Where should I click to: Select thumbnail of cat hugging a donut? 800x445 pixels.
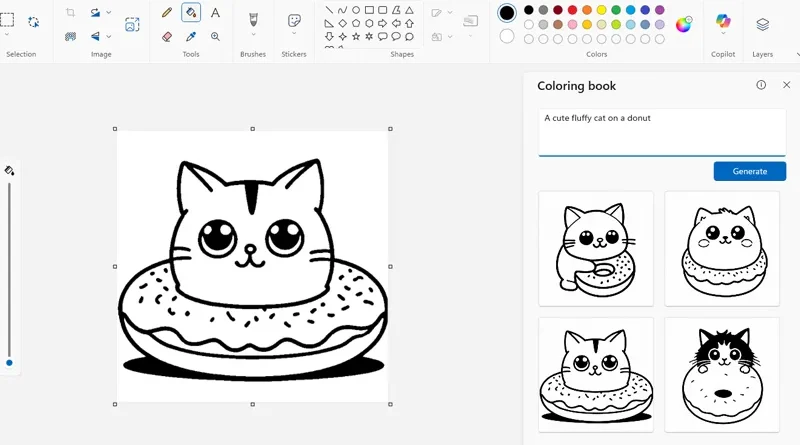tap(595, 249)
